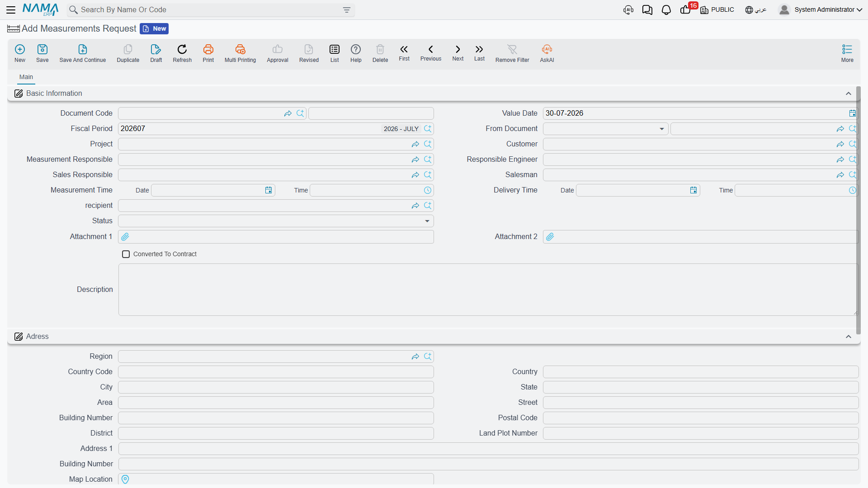Viewport: 868px width, 488px height.
Task: Click the Address 1 input field
Action: point(488,449)
